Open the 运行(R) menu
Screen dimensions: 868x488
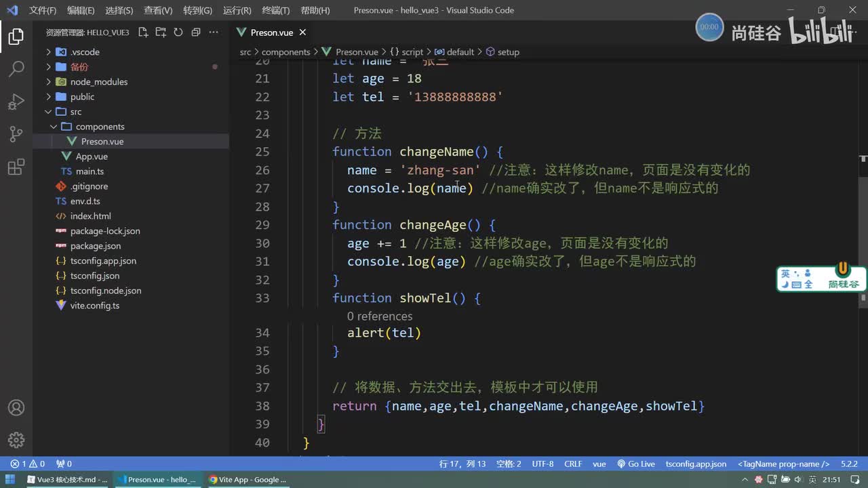(x=237, y=10)
